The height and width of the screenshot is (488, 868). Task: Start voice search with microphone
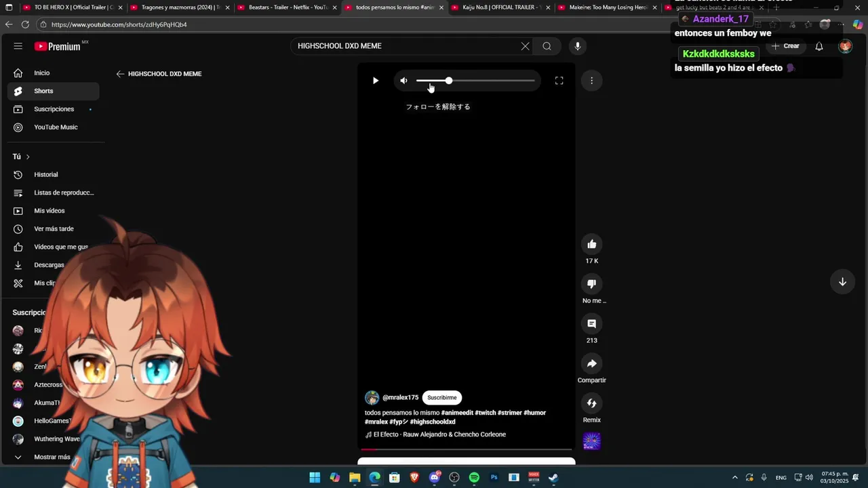(578, 46)
